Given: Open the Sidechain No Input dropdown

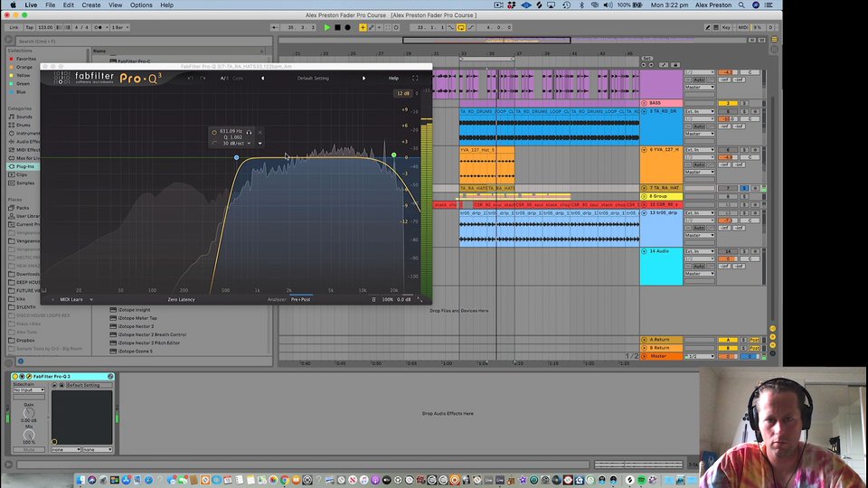Looking at the screenshot, I should (x=29, y=390).
